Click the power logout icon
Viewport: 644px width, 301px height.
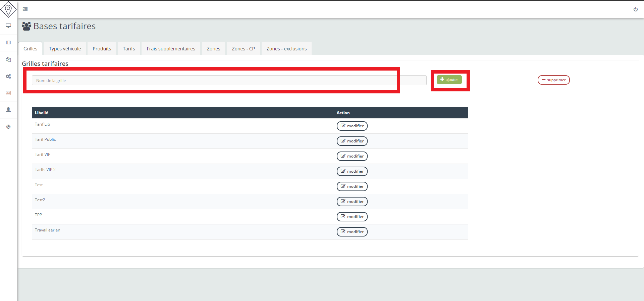coord(635,9)
